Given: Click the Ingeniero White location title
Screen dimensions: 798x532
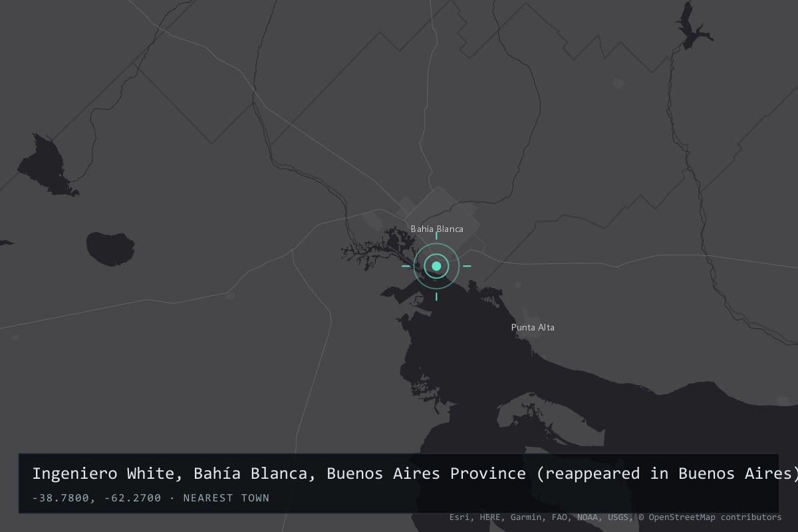Looking at the screenshot, I should (415, 473).
